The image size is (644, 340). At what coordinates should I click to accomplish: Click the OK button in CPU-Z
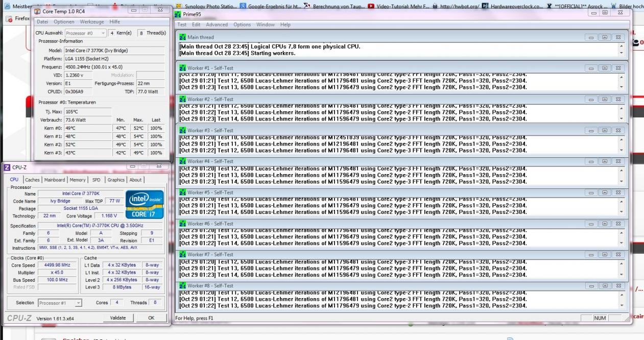pyautogui.click(x=151, y=318)
